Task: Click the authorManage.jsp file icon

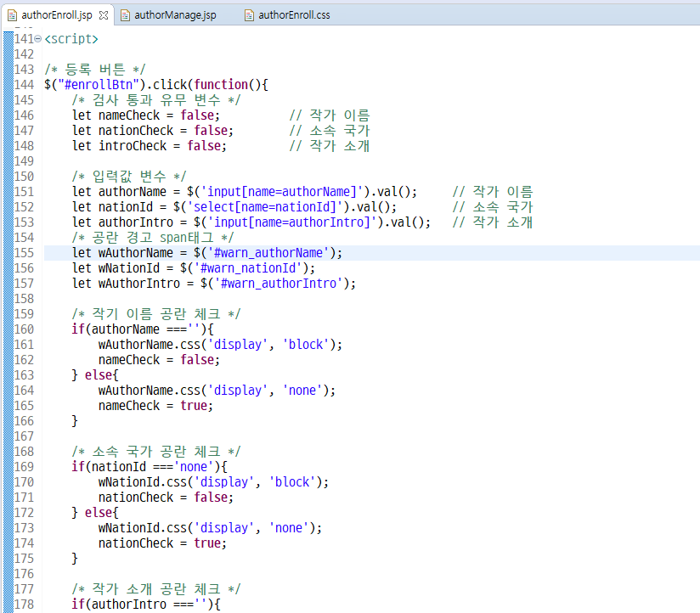Action: click(126, 15)
